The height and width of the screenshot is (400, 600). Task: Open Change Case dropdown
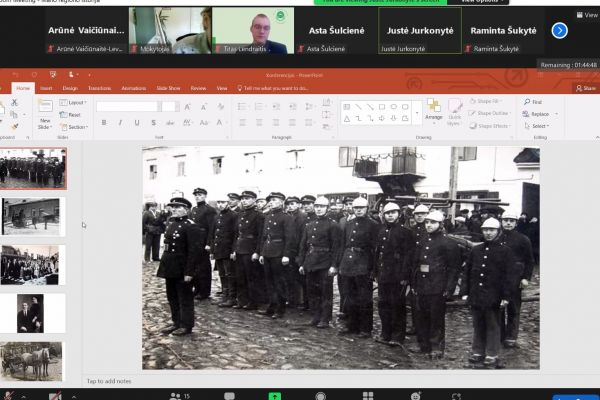point(204,123)
